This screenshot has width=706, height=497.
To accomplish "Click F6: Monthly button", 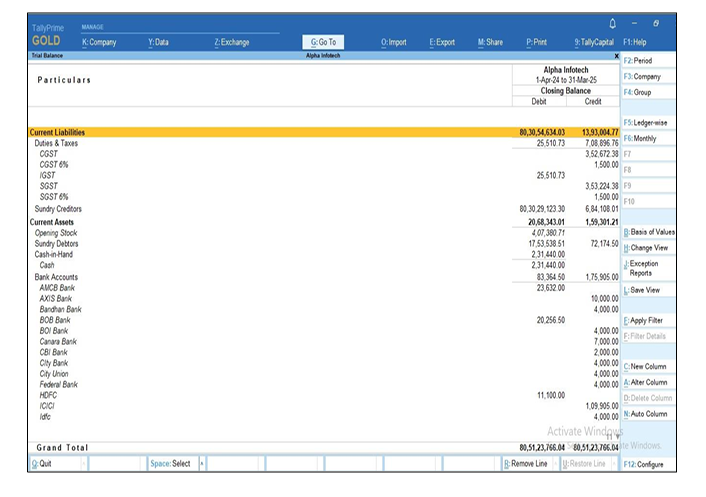I will click(648, 138).
